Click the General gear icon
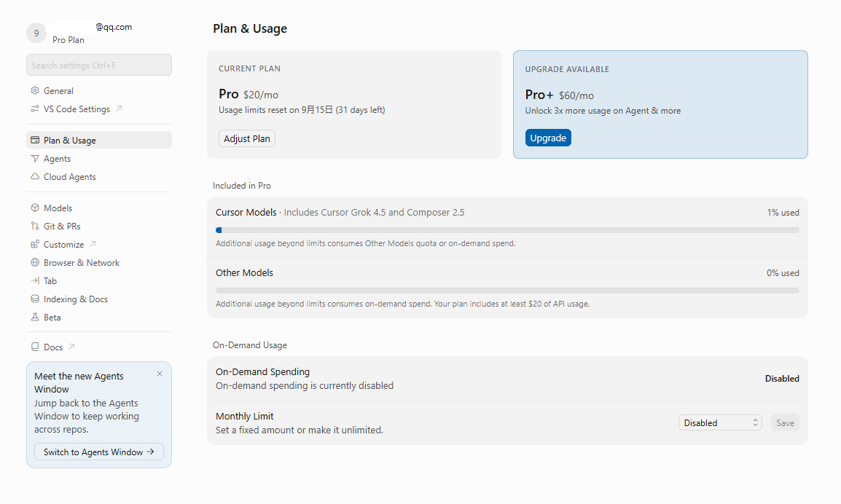The height and width of the screenshot is (504, 841). click(x=35, y=90)
